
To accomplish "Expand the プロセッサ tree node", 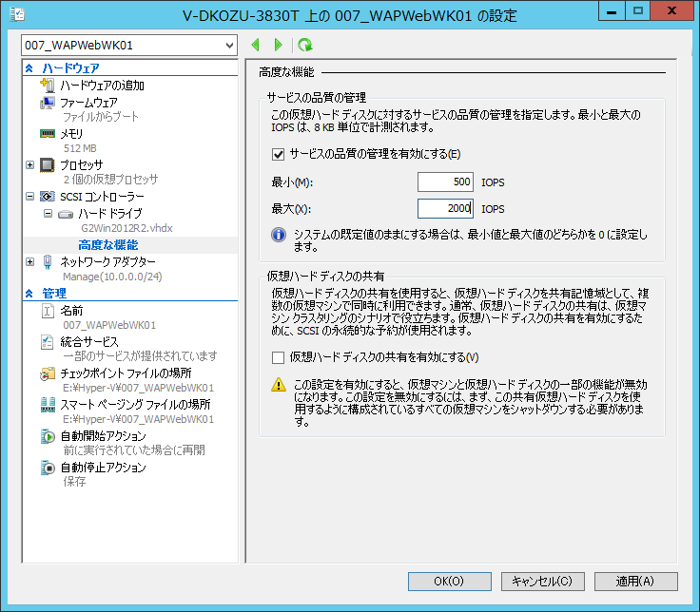I will tap(29, 165).
